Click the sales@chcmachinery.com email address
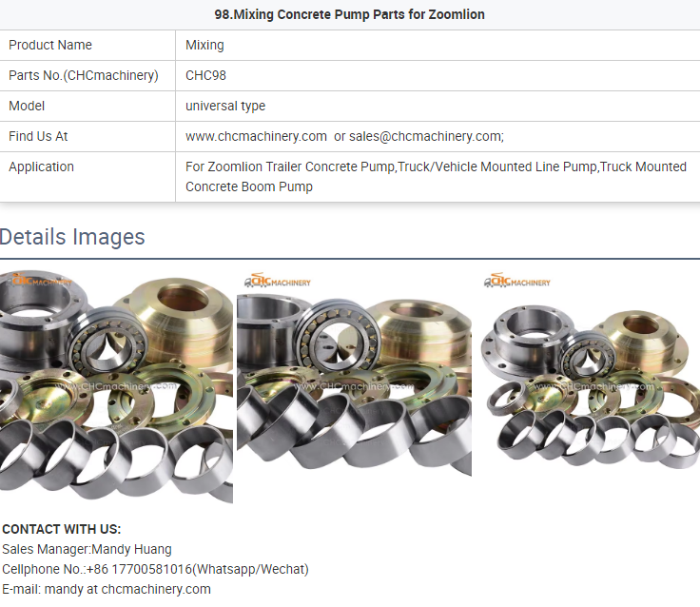This screenshot has height=607, width=700. pos(425,136)
